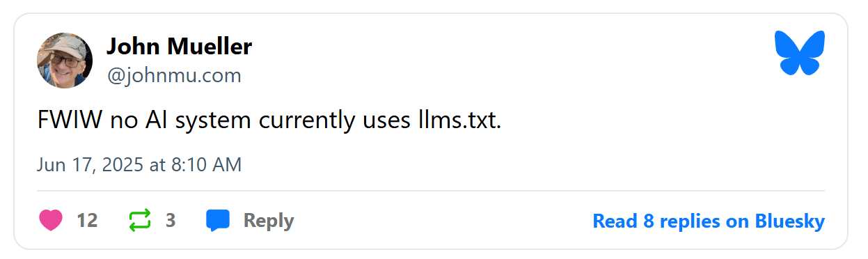Click the repost count number 3
868x259 pixels.
(171, 221)
